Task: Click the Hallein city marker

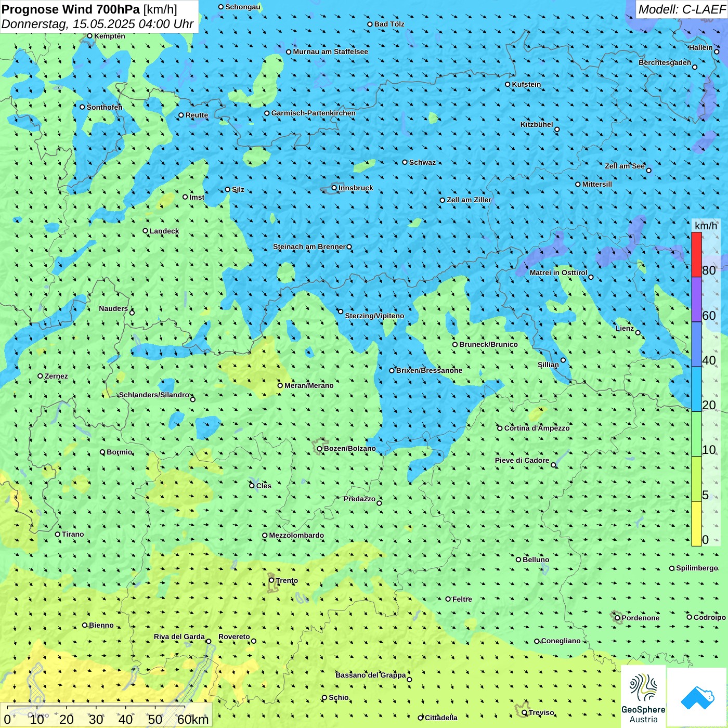Action: point(717,51)
